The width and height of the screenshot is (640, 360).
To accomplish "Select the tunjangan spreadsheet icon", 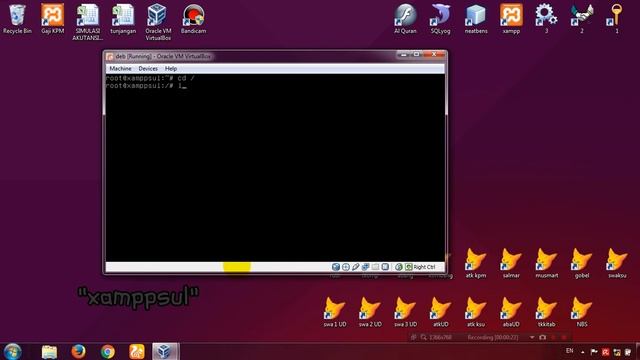I will 123,19.
